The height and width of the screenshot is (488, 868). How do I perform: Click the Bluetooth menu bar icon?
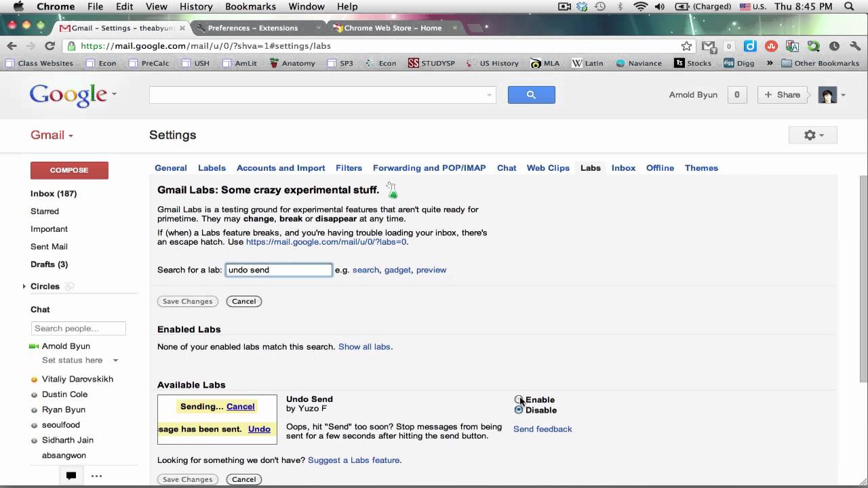click(620, 7)
